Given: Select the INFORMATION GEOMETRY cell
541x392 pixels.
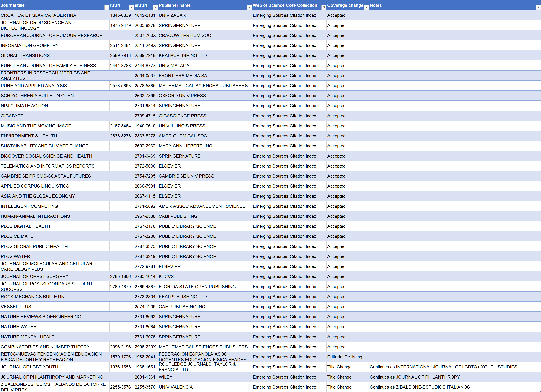Looking at the screenshot, I should click(x=55, y=45).
